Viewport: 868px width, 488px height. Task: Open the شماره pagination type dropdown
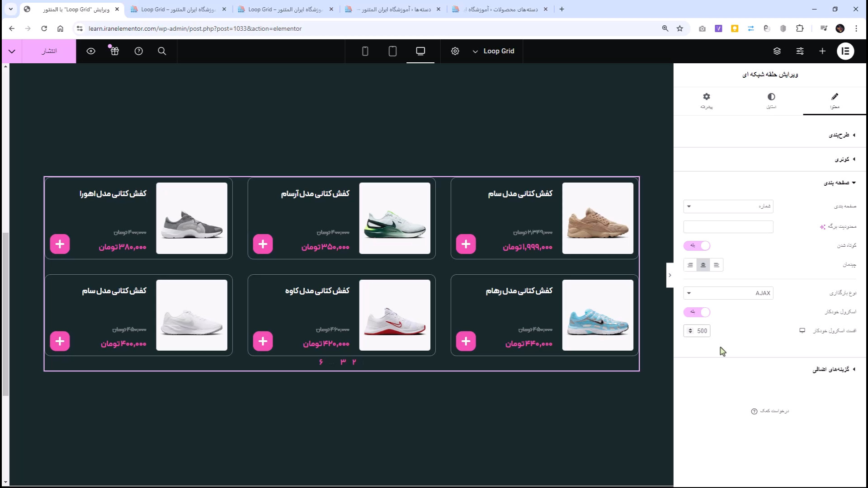click(x=727, y=206)
